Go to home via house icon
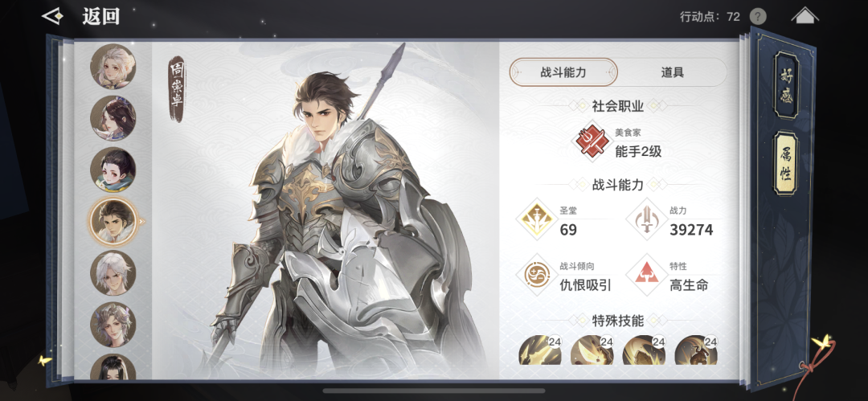 [x=805, y=15]
